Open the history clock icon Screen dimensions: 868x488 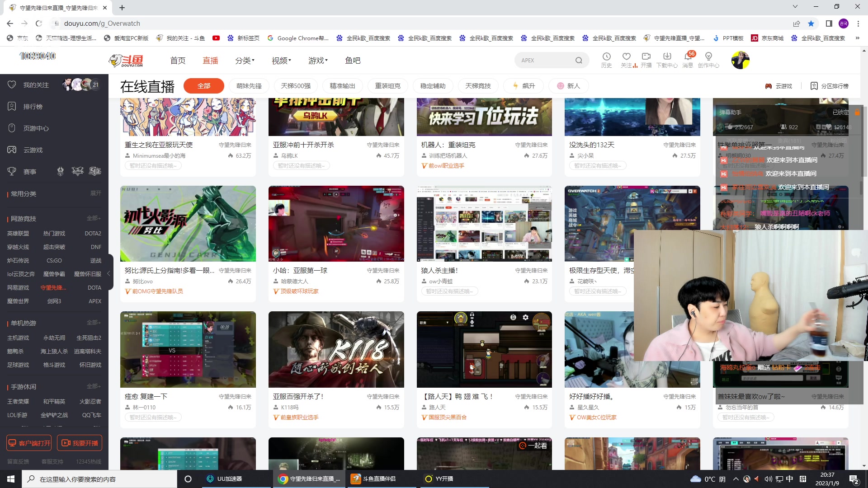[606, 56]
